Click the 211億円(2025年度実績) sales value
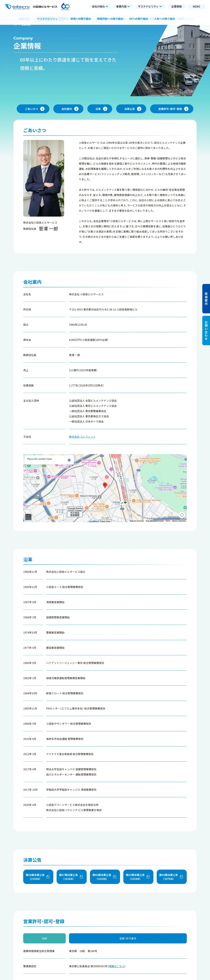Image resolution: width=210 pixels, height=980 pixels. point(83,370)
